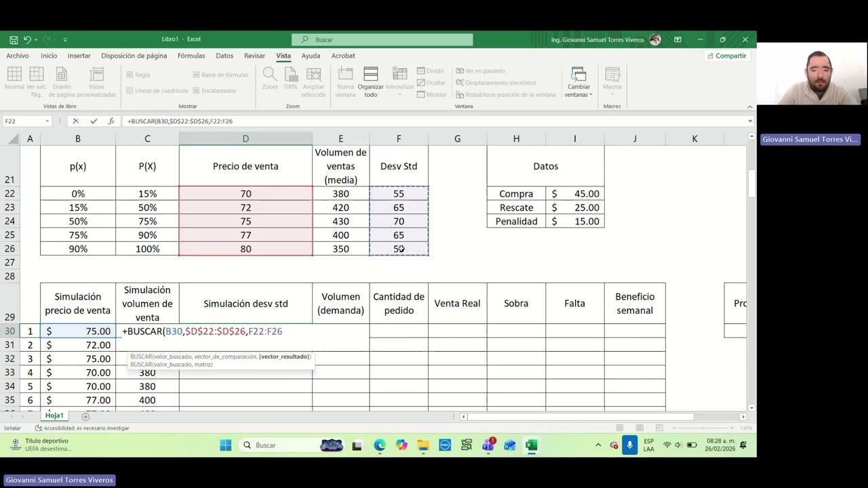Switch to the Inicio tab
Image resolution: width=868 pixels, height=488 pixels.
[49, 56]
